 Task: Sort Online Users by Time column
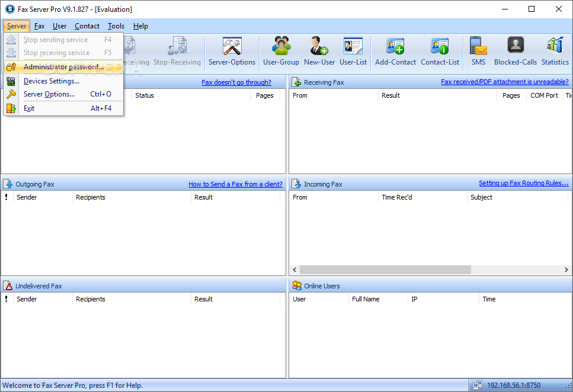525,299
